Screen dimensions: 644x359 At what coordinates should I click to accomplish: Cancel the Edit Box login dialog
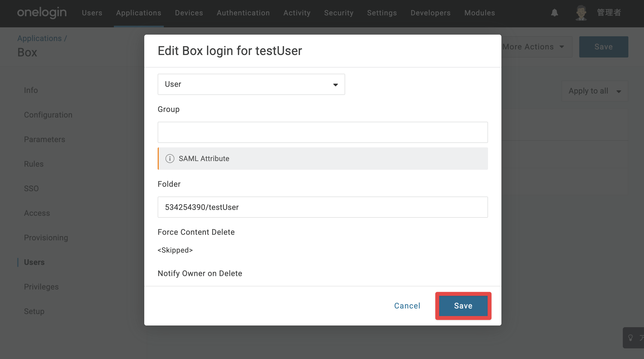(407, 306)
